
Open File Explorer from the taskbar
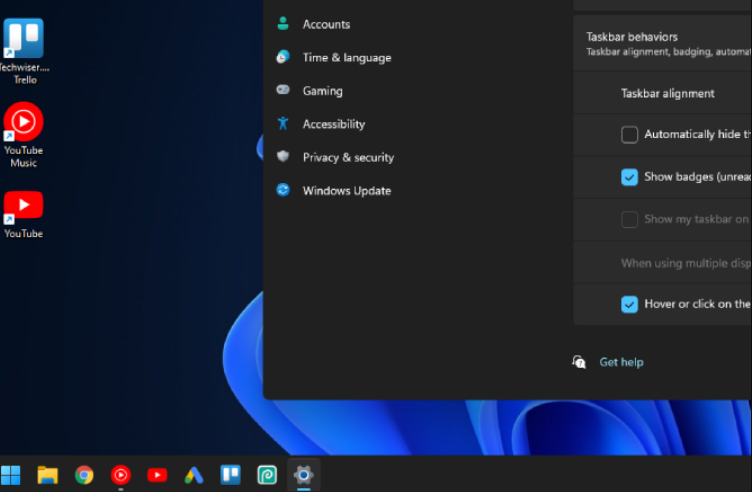tap(47, 475)
